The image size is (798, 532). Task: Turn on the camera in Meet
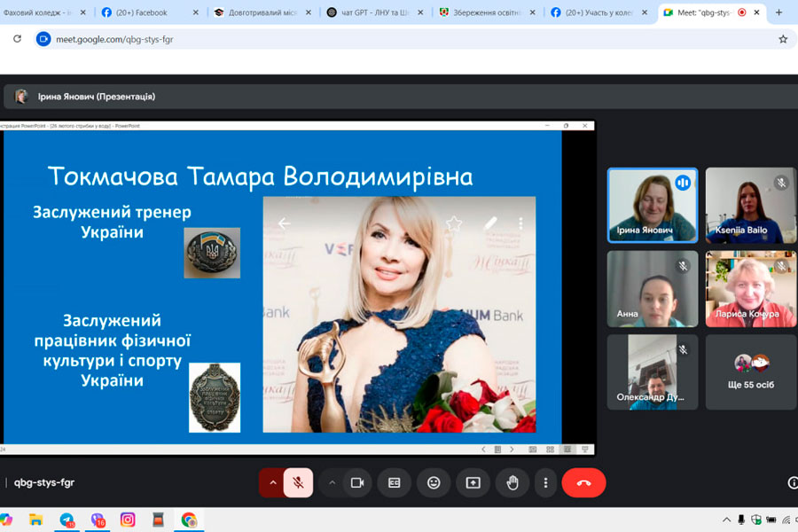(357, 482)
